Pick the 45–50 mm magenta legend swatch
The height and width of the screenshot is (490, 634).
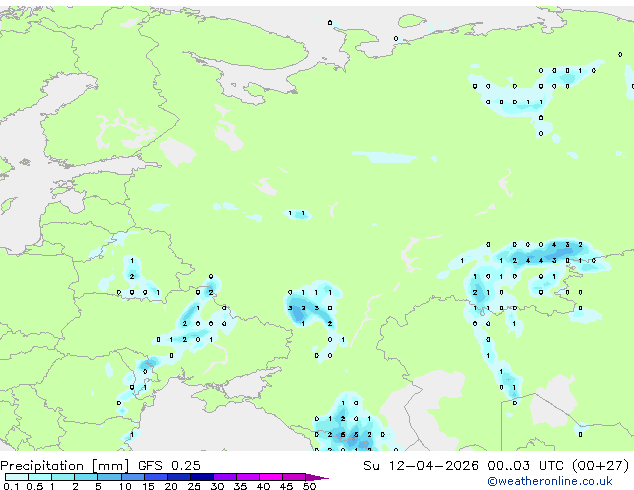294,477
